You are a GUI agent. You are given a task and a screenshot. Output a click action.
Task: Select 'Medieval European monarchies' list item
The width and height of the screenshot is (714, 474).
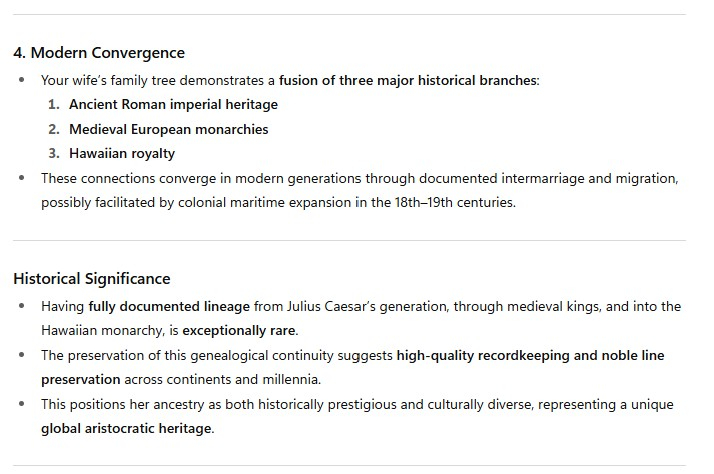tap(168, 129)
